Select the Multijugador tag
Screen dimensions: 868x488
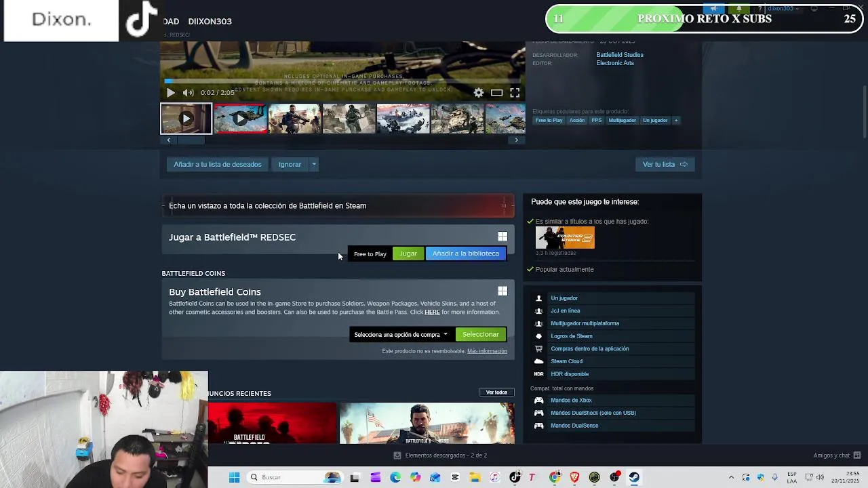pos(622,121)
